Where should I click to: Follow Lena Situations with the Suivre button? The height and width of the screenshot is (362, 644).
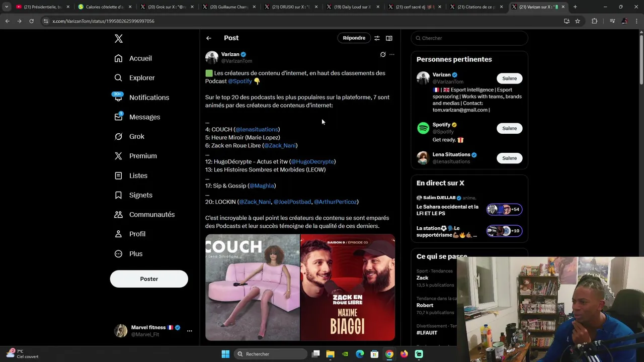(509, 158)
